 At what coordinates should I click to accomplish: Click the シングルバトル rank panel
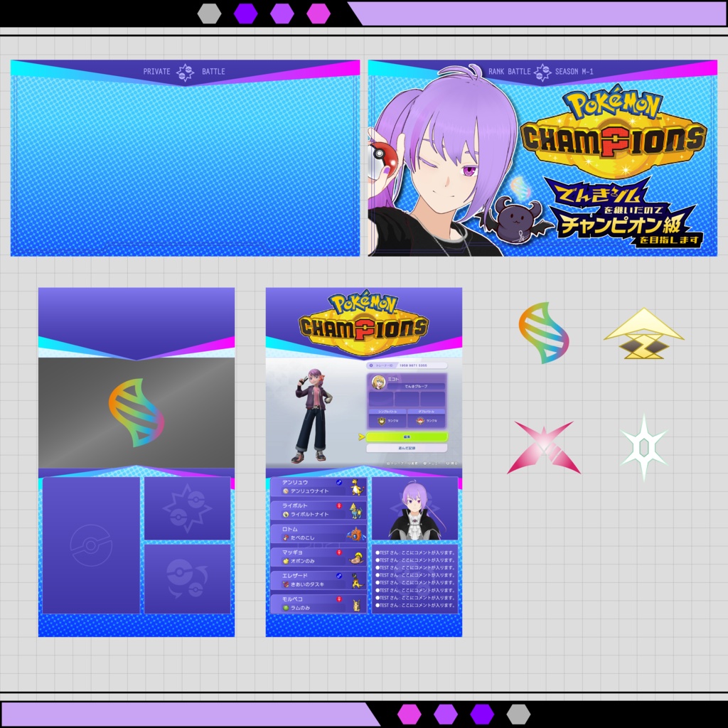click(x=387, y=418)
